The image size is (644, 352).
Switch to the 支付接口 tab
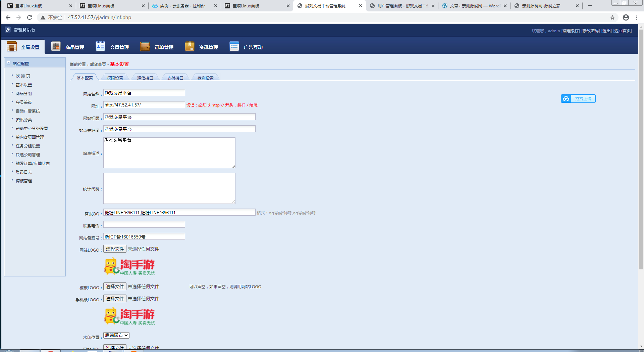pos(175,78)
